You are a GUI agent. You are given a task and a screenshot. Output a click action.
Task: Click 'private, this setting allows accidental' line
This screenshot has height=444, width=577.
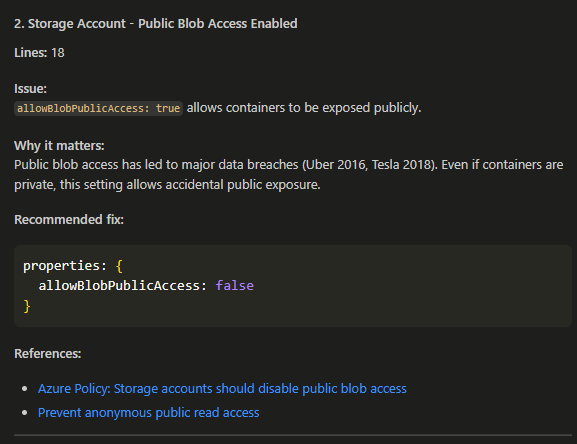coord(167,185)
